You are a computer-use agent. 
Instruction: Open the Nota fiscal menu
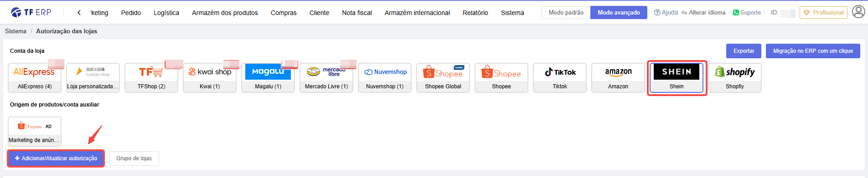(357, 13)
